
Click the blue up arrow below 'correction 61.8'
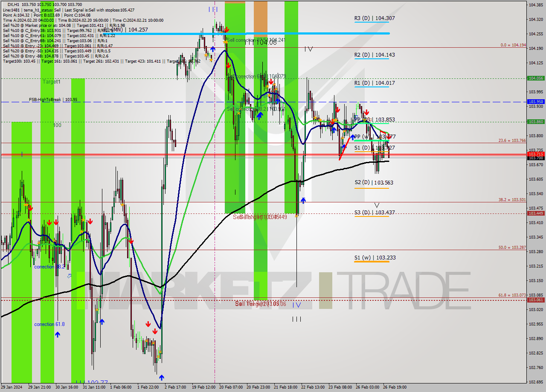pyautogui.click(x=57, y=335)
